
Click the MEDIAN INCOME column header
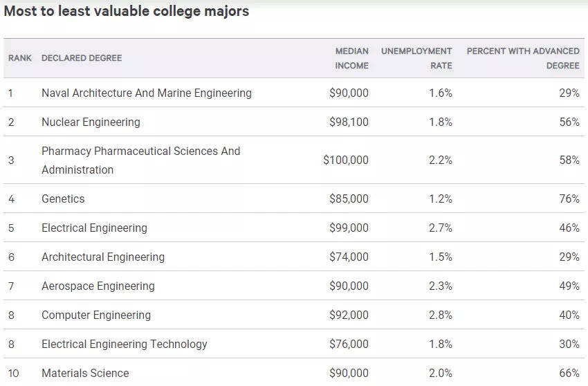(351, 58)
